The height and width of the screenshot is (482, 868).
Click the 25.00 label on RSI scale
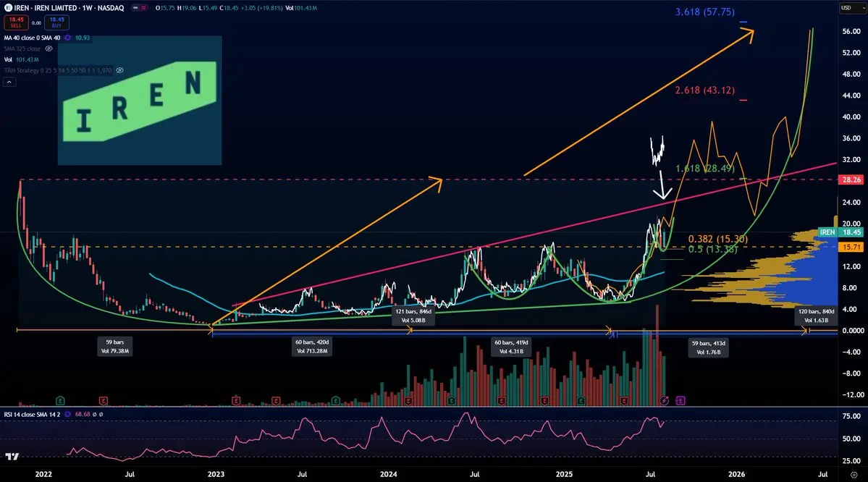pyautogui.click(x=851, y=461)
